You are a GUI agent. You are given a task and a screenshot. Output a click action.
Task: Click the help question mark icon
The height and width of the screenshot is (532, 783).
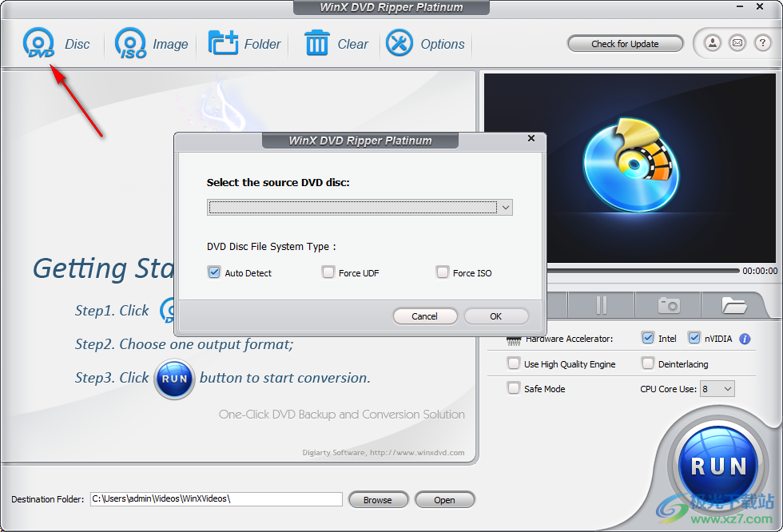coord(761,43)
